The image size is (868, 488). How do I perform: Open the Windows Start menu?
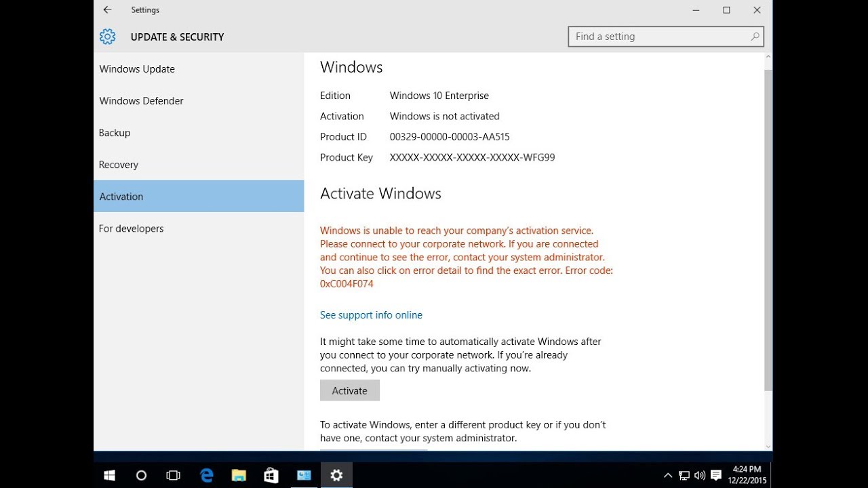[x=109, y=475]
